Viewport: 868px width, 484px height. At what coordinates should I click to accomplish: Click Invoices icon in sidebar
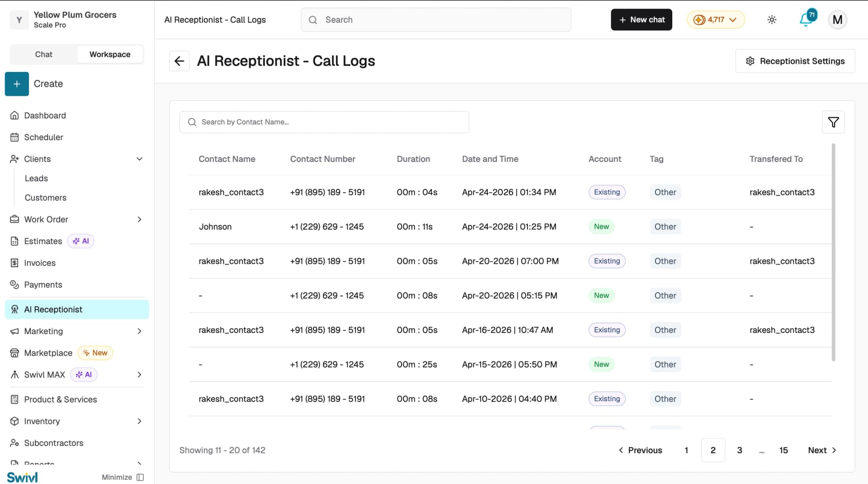click(14, 263)
